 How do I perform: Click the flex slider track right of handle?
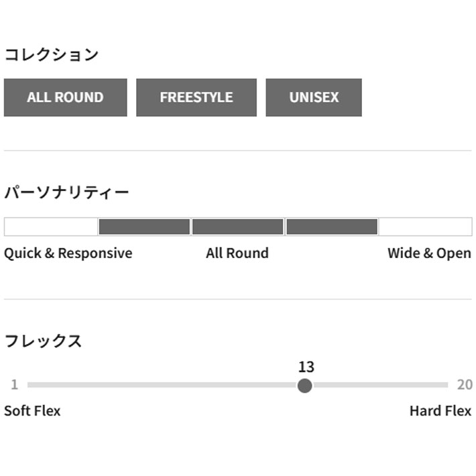click(x=379, y=385)
